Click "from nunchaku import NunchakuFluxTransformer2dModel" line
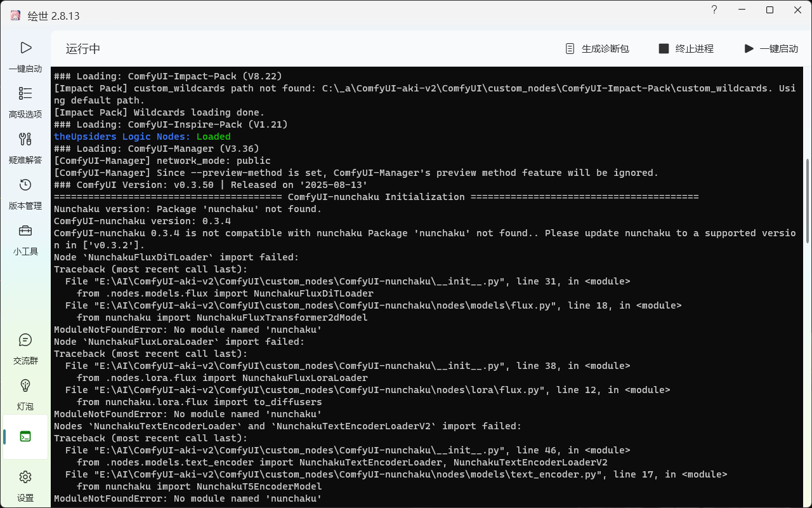The height and width of the screenshot is (508, 812). point(222,317)
